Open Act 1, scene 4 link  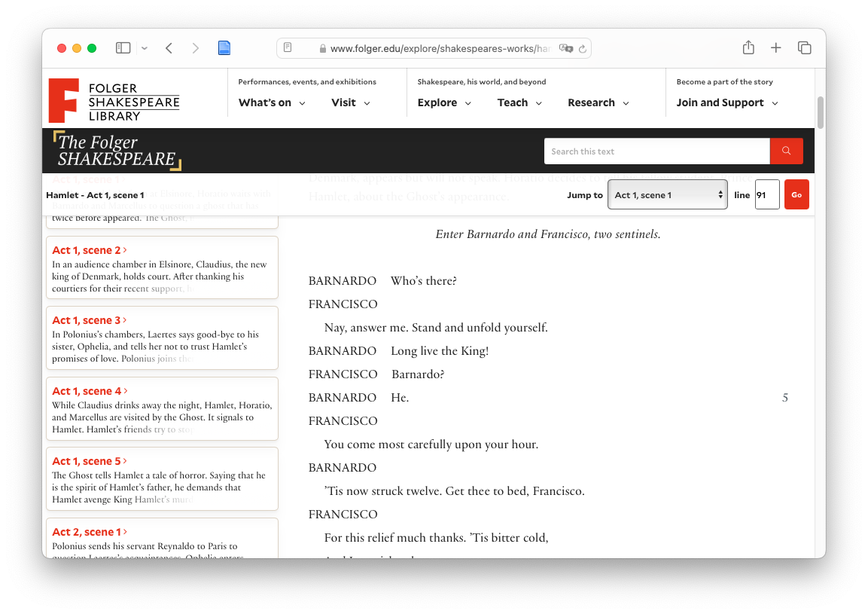[90, 391]
